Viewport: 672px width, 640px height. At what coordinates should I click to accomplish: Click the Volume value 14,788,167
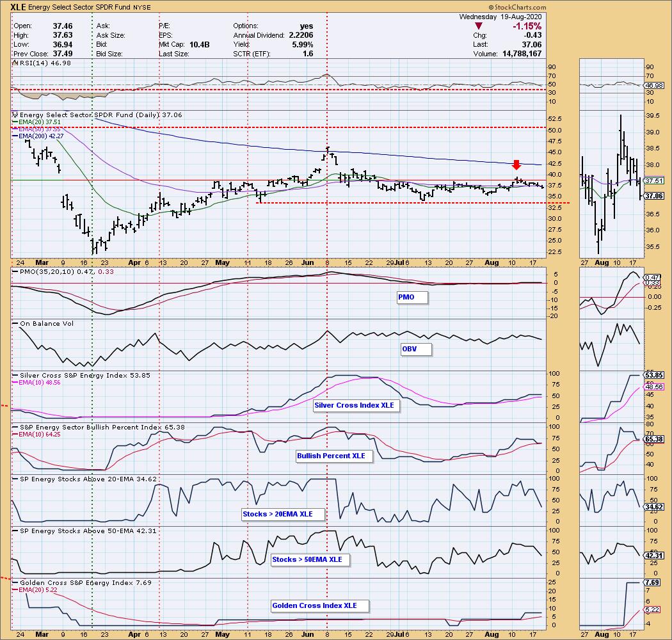pyautogui.click(x=521, y=54)
